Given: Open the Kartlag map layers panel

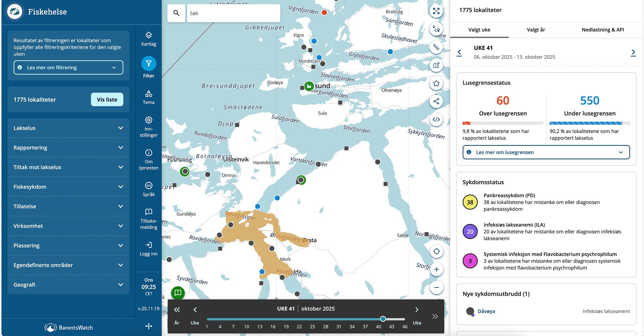Looking at the screenshot, I should tap(148, 39).
